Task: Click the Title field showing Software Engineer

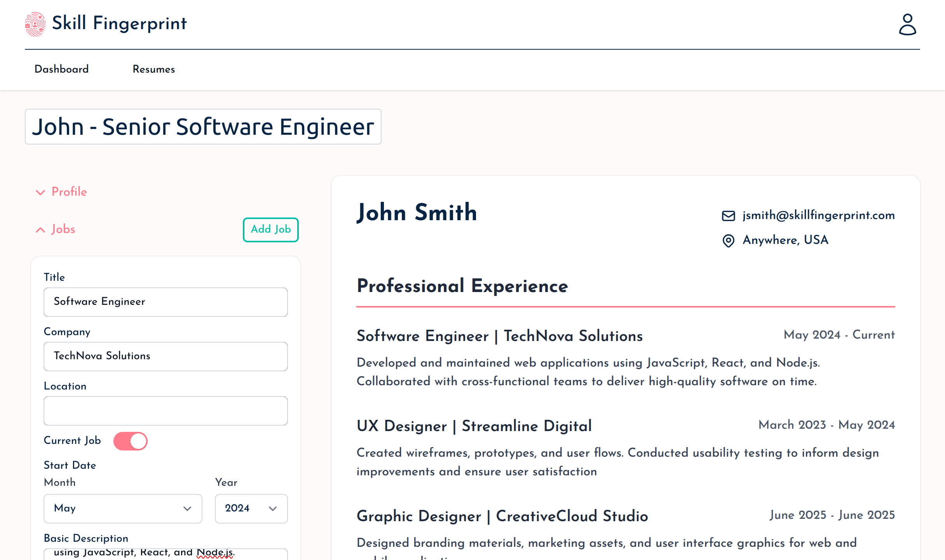Action: (x=166, y=302)
